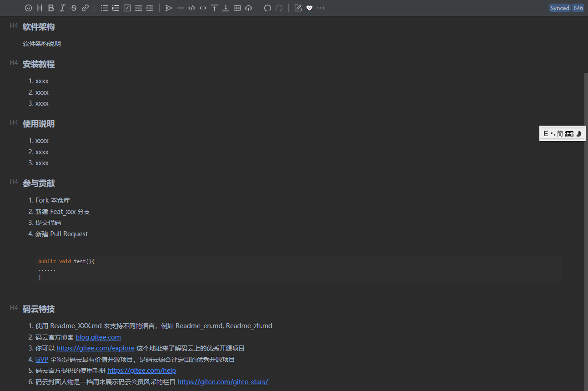Insert a task list checkbox item
Image resolution: width=588 pixels, height=391 pixels.
[127, 8]
